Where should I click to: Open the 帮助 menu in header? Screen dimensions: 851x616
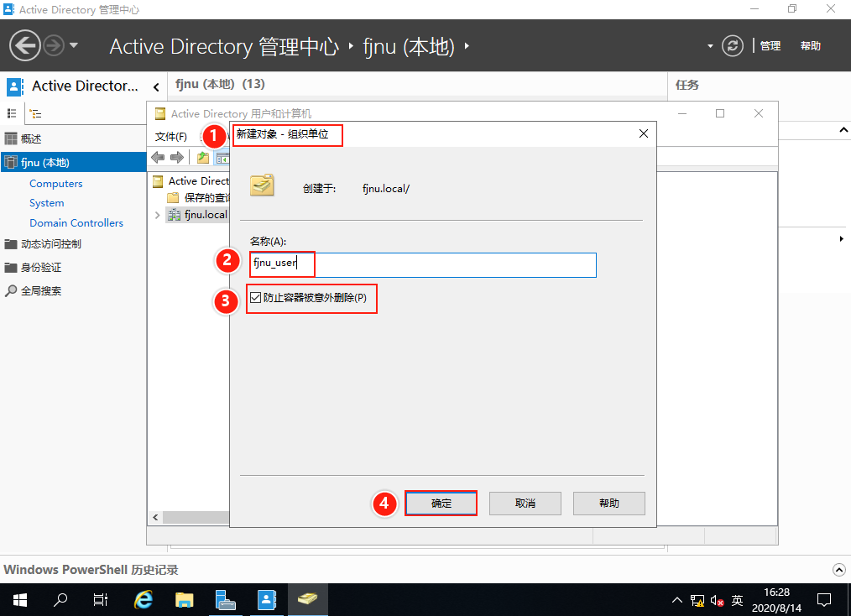tap(810, 46)
